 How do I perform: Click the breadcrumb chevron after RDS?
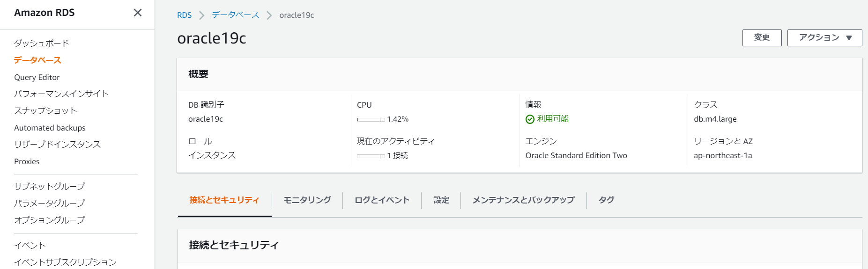coord(202,15)
